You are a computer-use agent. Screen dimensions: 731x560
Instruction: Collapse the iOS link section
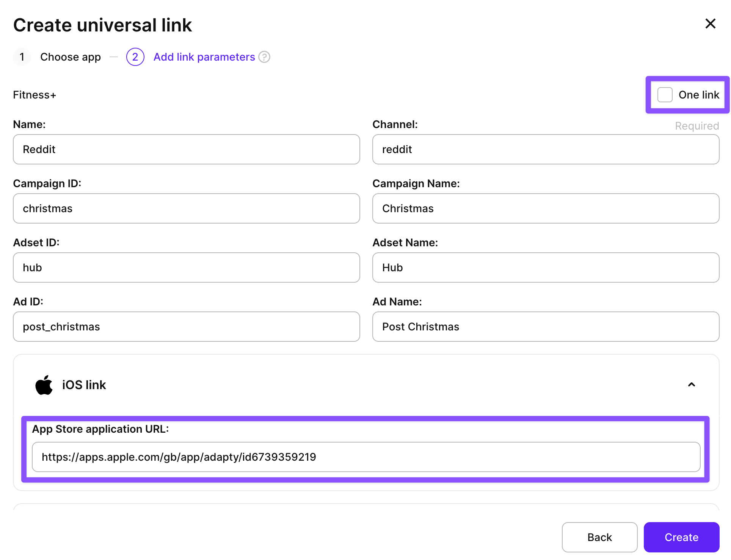[x=691, y=385]
